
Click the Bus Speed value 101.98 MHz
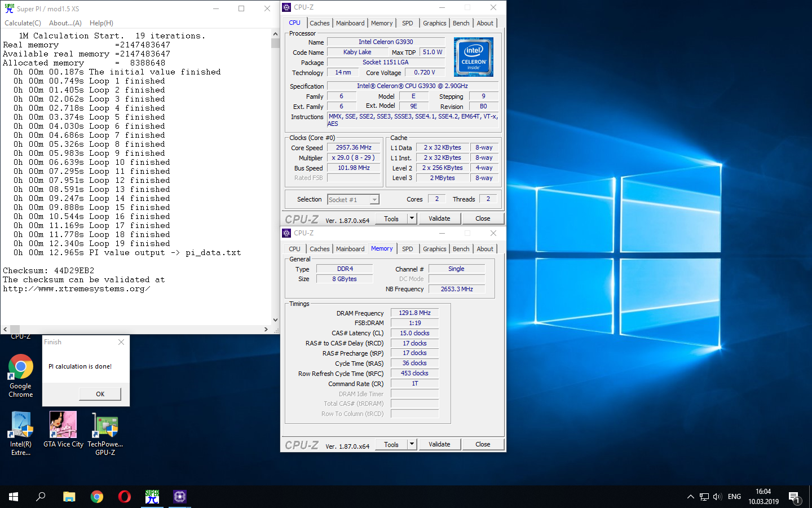point(354,168)
